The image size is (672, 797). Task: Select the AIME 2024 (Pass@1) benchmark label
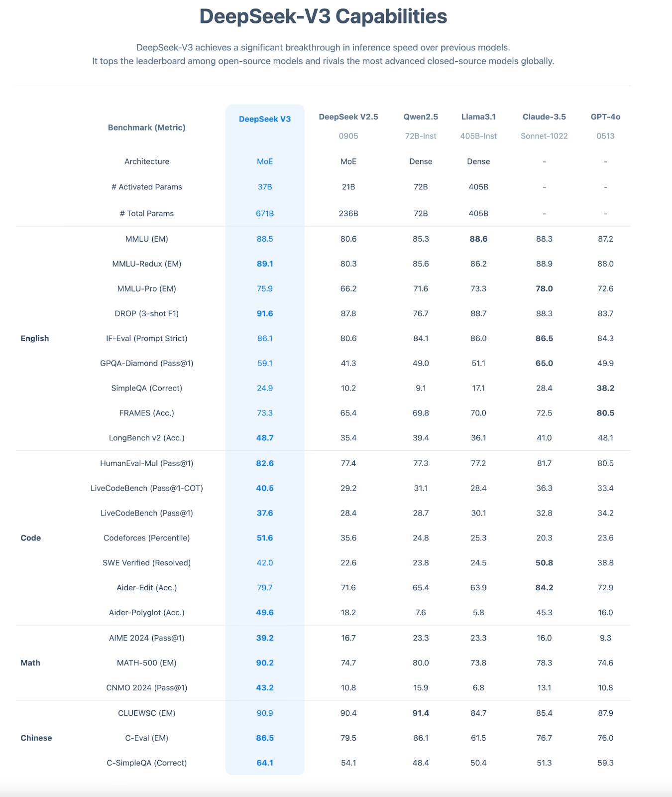tap(147, 638)
